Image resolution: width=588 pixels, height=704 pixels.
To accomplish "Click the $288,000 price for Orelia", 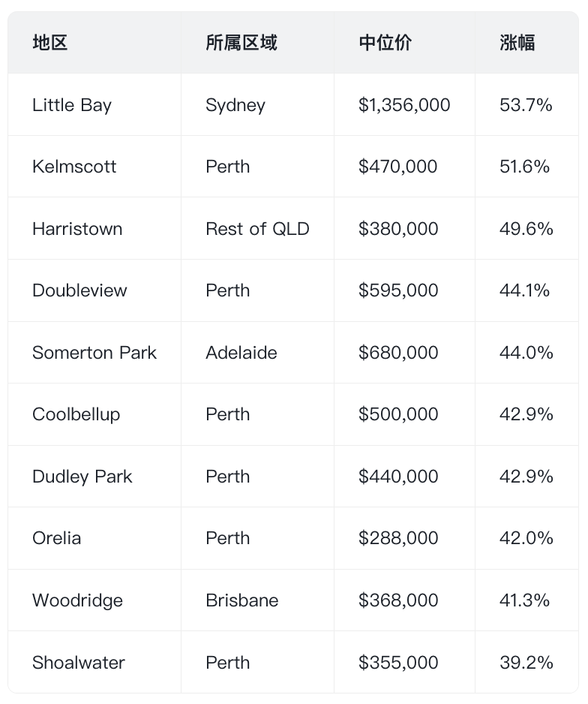I will tap(398, 538).
